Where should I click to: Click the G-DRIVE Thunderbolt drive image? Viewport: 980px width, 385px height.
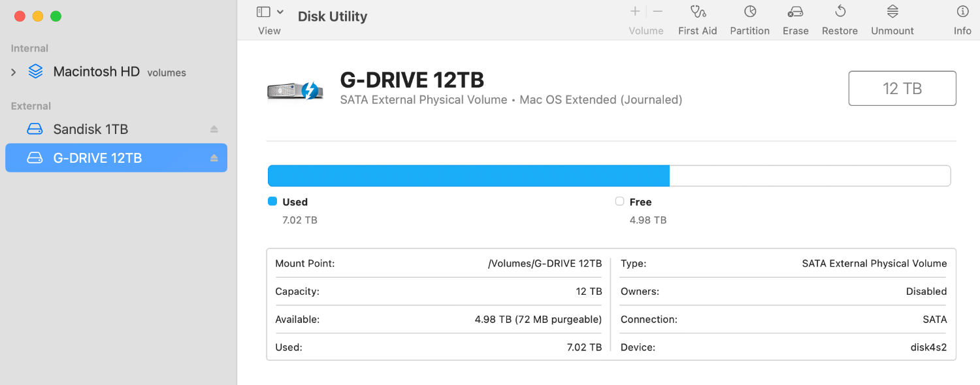(295, 90)
